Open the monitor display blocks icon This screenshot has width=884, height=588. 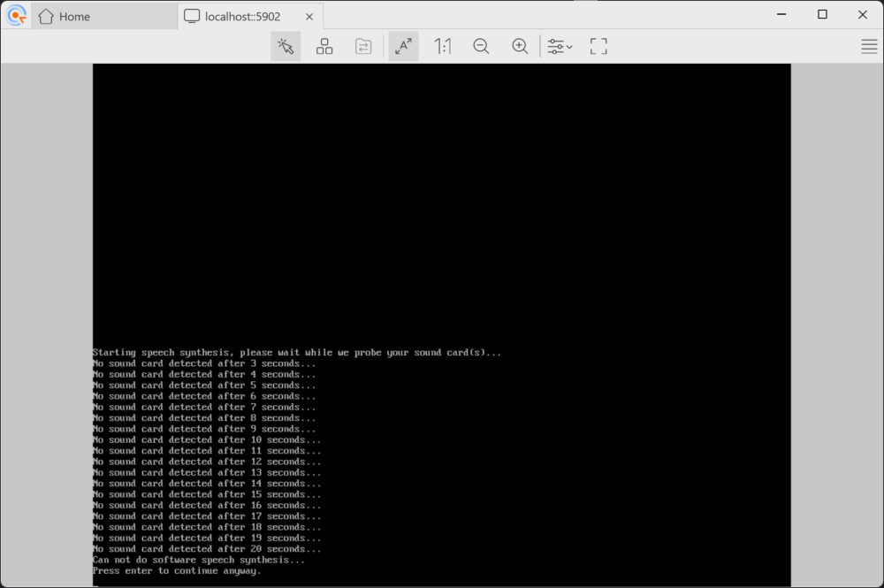pyautogui.click(x=324, y=46)
